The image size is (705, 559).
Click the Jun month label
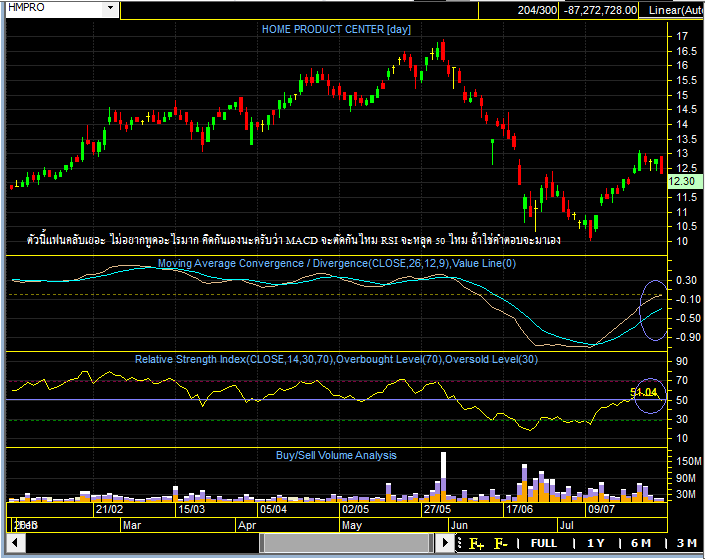[460, 525]
